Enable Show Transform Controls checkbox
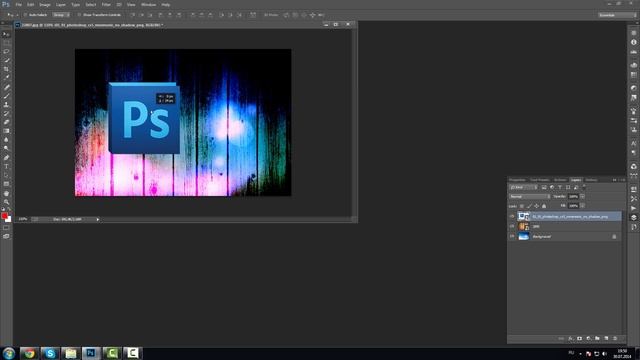 point(79,15)
